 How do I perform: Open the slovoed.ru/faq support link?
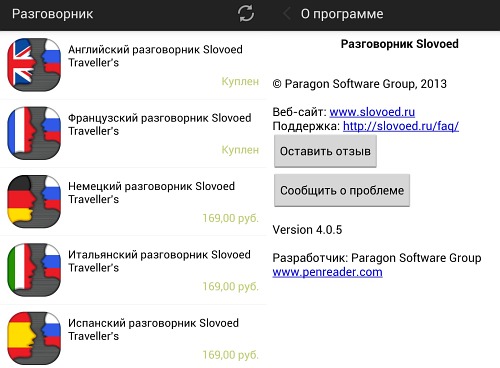pos(401,126)
